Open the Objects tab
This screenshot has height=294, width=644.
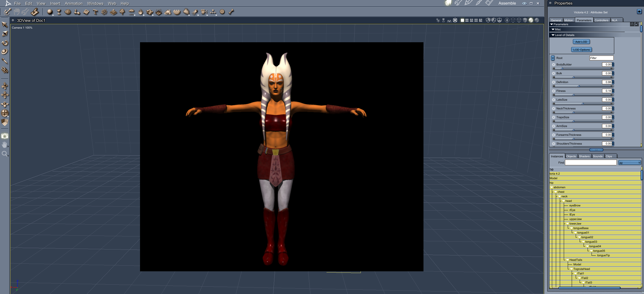click(x=571, y=156)
